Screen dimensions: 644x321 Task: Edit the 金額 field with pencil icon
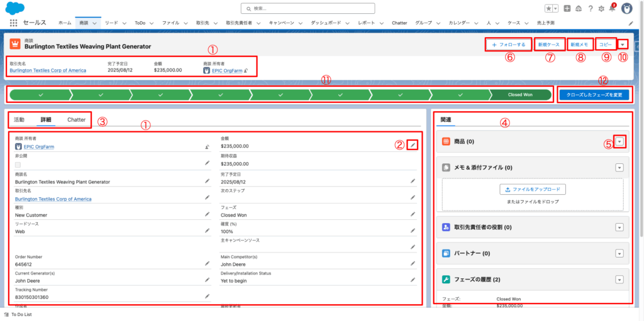coord(413,144)
